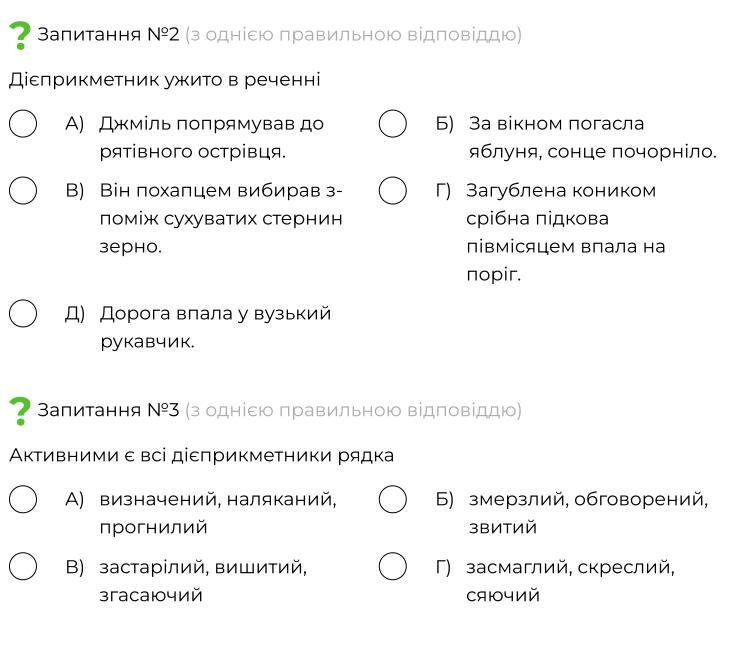Click question text 'Активними є всі дієприкметники рядка'
The width and height of the screenshot is (739, 656).
(x=201, y=455)
